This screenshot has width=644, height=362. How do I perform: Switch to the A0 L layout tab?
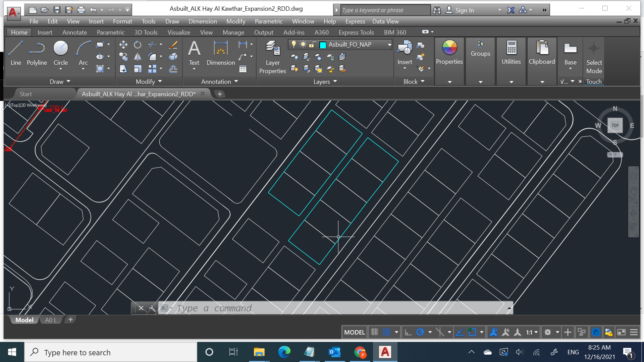point(51,320)
